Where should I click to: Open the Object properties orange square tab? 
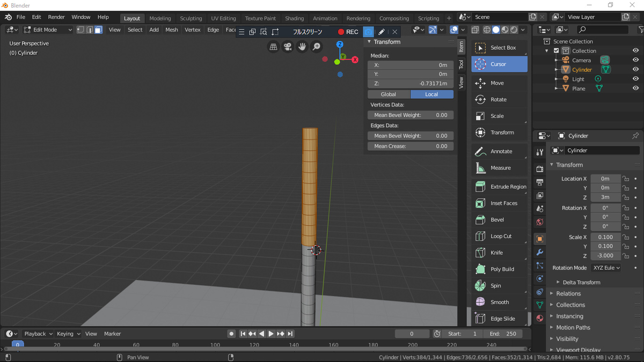tap(540, 239)
